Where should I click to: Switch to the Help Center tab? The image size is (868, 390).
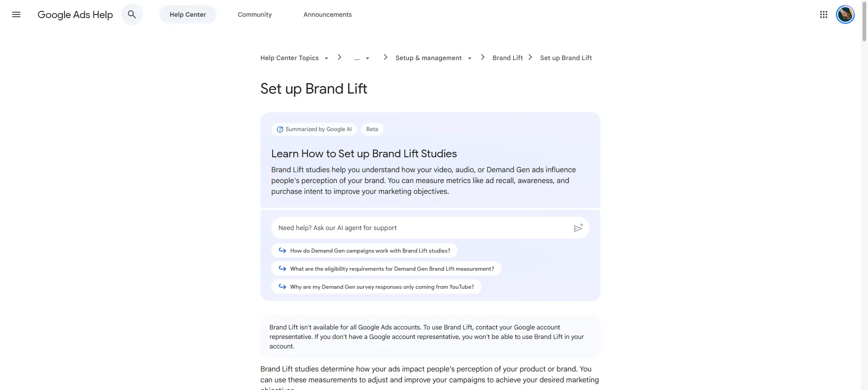(188, 14)
